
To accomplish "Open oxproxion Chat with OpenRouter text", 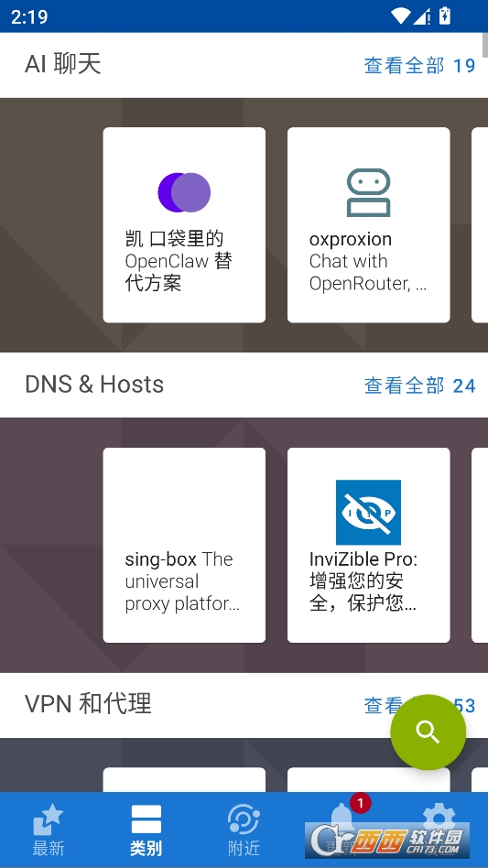I will point(368,261).
